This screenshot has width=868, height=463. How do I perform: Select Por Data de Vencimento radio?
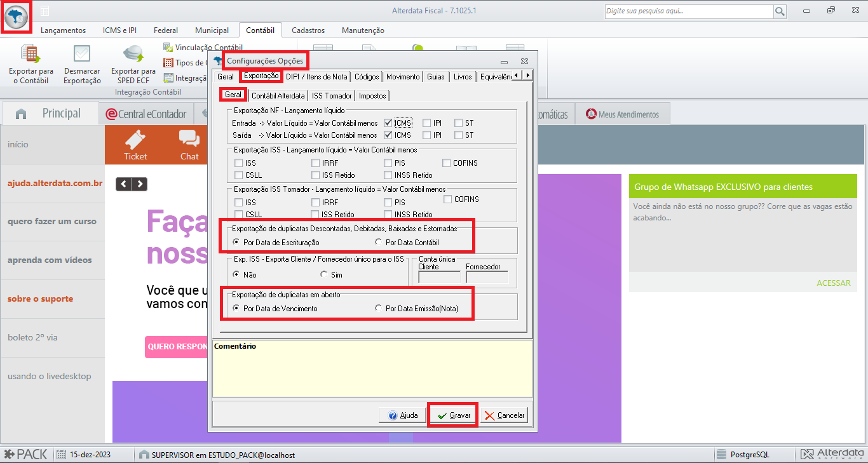(x=236, y=309)
